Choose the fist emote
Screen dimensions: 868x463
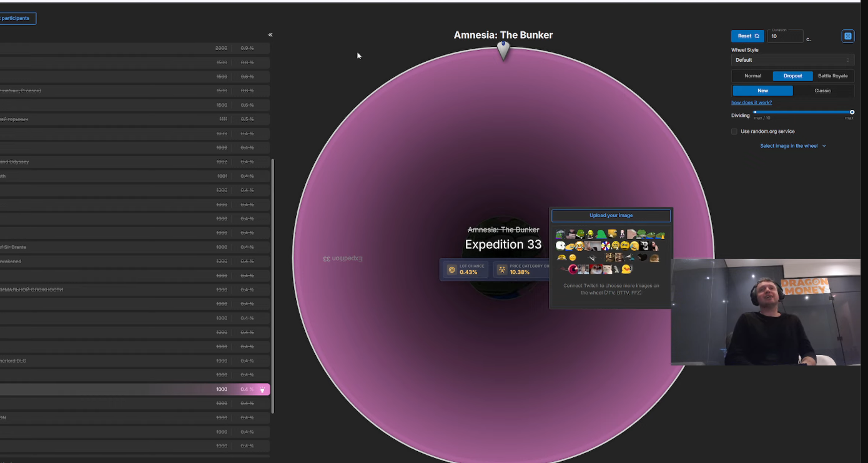click(x=631, y=235)
